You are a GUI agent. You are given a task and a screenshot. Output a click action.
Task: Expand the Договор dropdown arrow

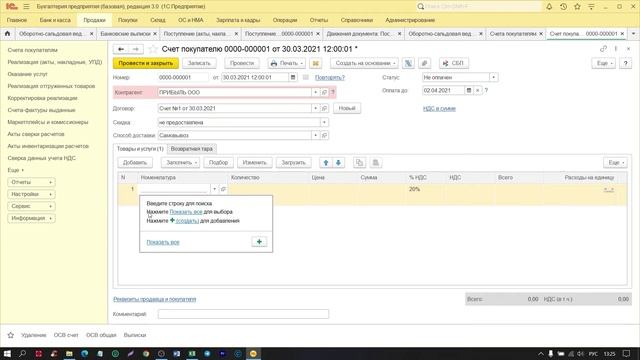click(316, 108)
